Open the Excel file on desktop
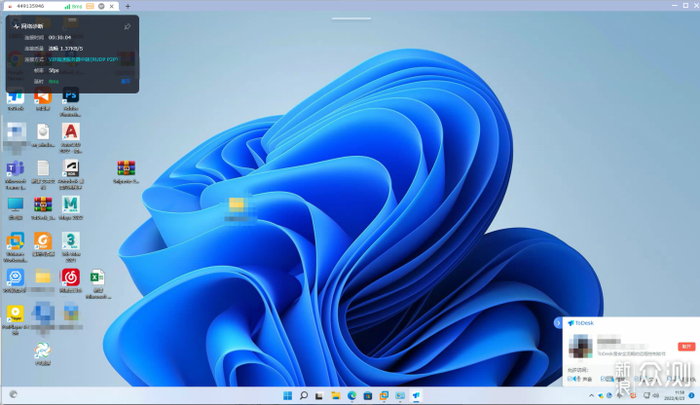700x405 pixels. [x=98, y=278]
